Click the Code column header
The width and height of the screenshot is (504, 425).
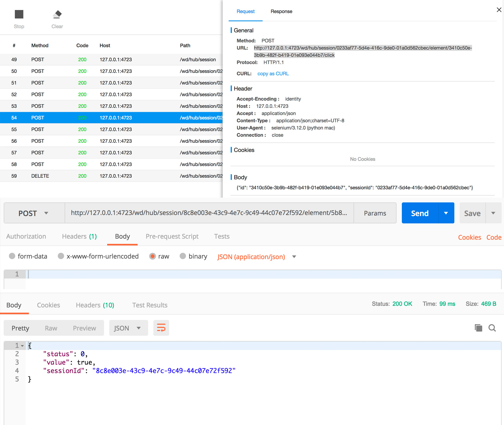[82, 45]
